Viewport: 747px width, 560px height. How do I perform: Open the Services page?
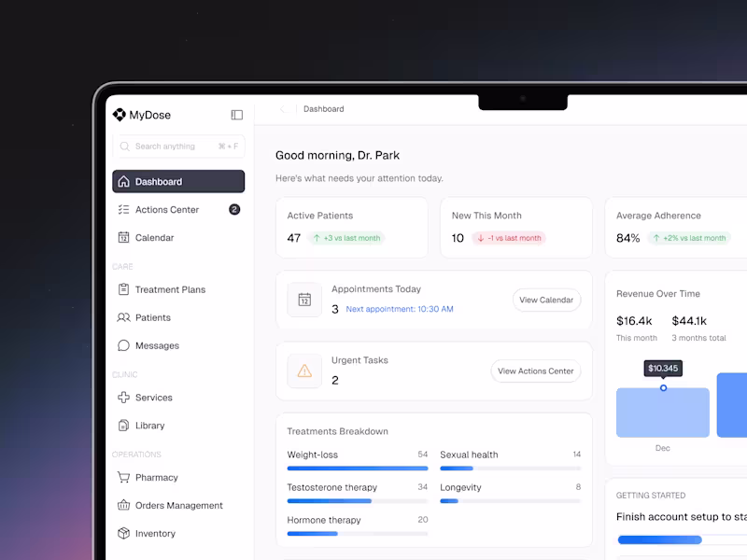click(178, 398)
